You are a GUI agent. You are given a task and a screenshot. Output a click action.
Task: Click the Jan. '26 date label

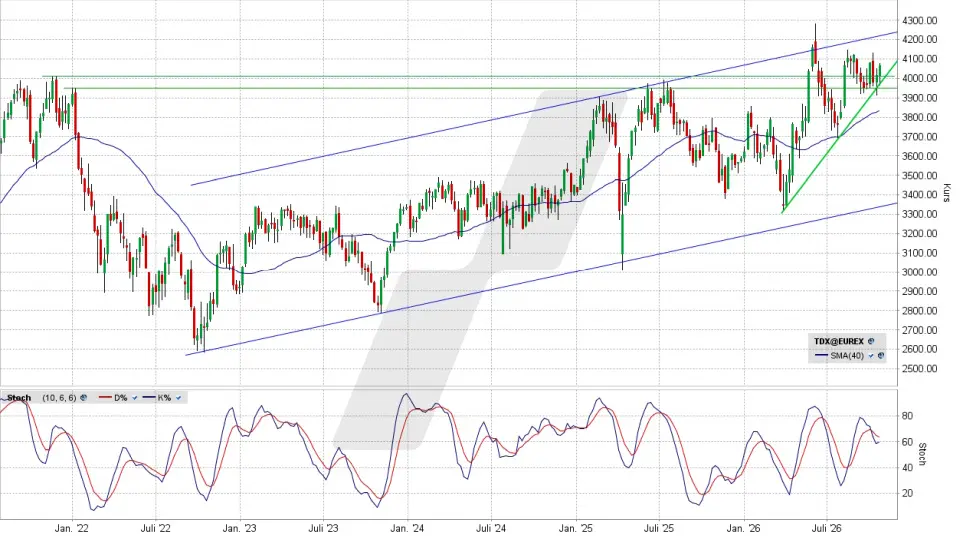coord(743,528)
